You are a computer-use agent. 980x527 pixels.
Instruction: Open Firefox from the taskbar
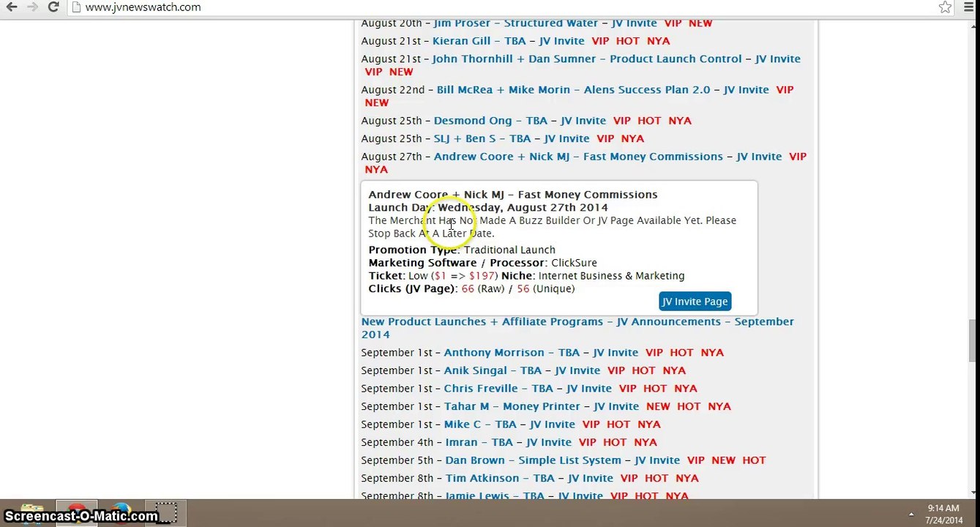[x=121, y=512]
